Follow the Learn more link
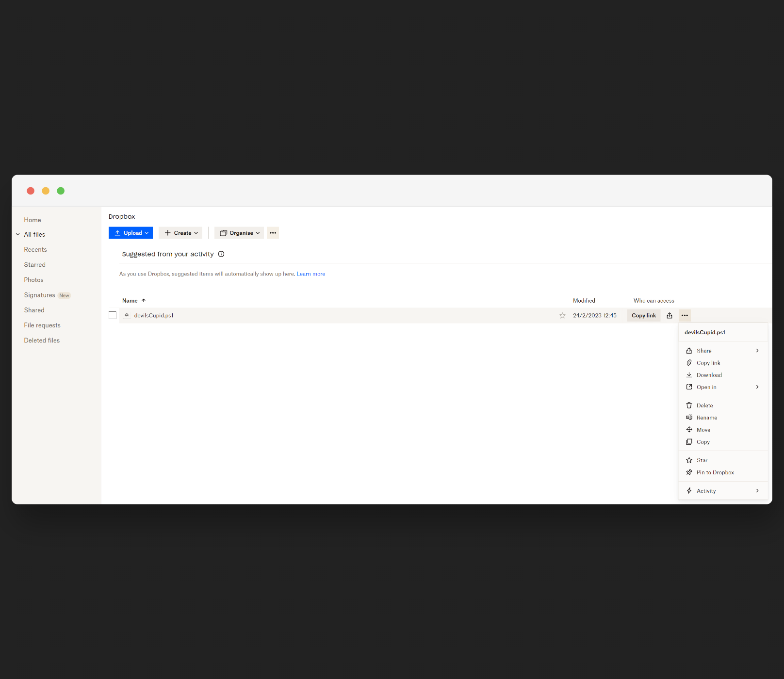The height and width of the screenshot is (679, 784). pyautogui.click(x=311, y=274)
